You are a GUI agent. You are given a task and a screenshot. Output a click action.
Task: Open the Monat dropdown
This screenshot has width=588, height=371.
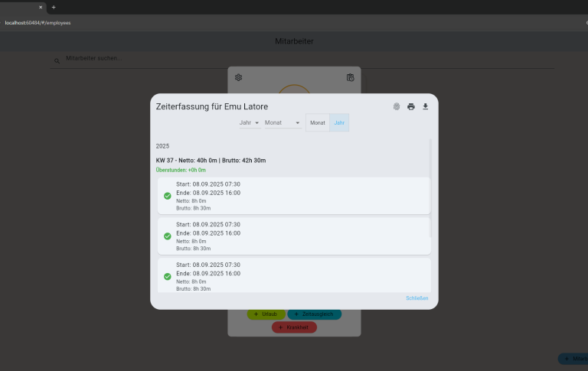pyautogui.click(x=283, y=122)
